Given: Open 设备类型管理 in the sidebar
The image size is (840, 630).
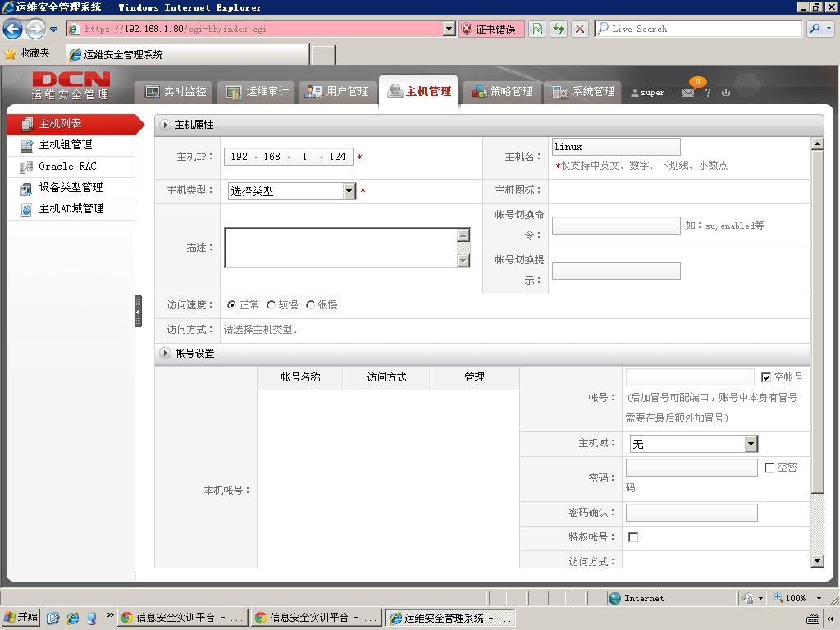Looking at the screenshot, I should coord(71,188).
